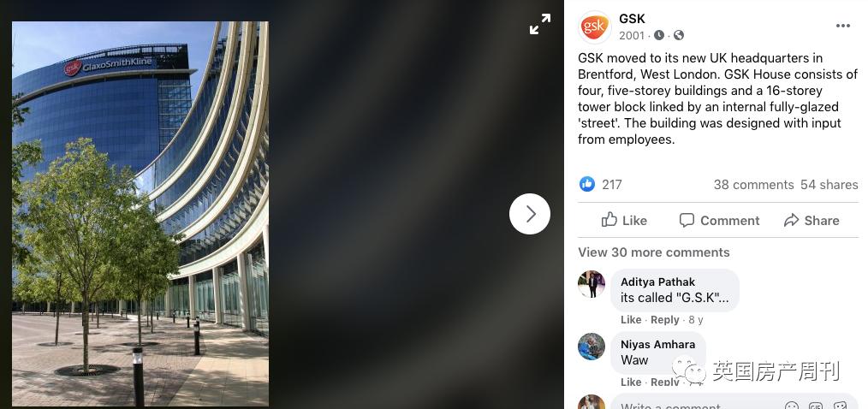Image resolution: width=868 pixels, height=409 pixels.
Task: Open 38 comments count
Action: (753, 185)
